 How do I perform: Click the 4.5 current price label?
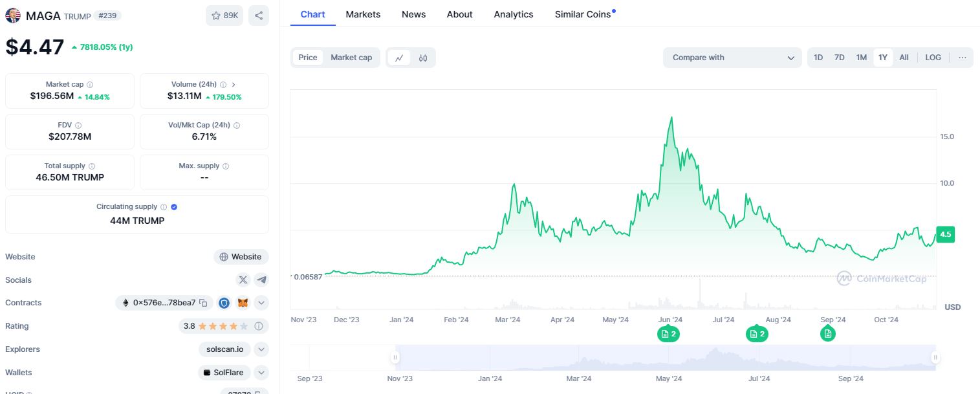[x=946, y=234]
